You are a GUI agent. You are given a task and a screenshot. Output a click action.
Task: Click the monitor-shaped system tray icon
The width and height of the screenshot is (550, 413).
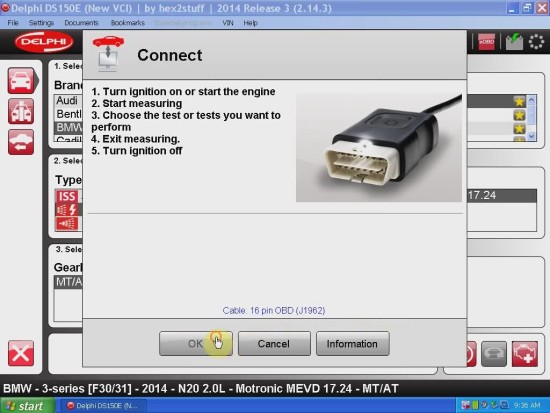point(504,406)
